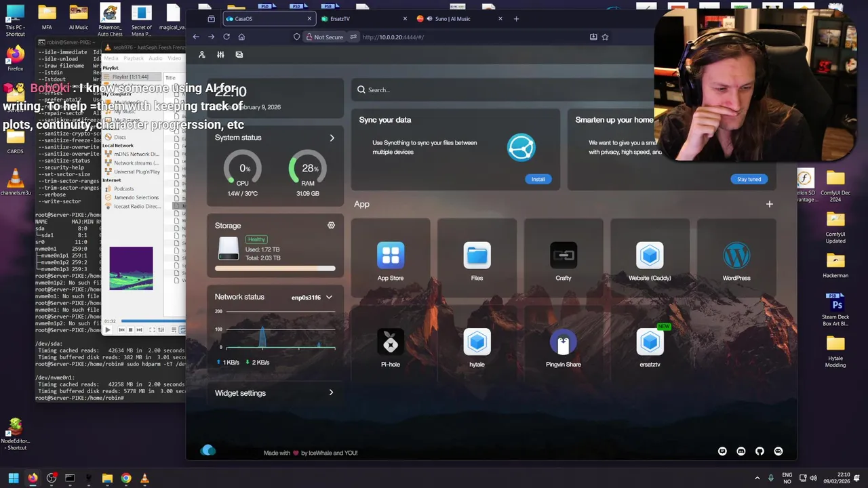Switch to the ErsatzTV browser tab
Image resolution: width=868 pixels, height=488 pixels.
coord(365,19)
